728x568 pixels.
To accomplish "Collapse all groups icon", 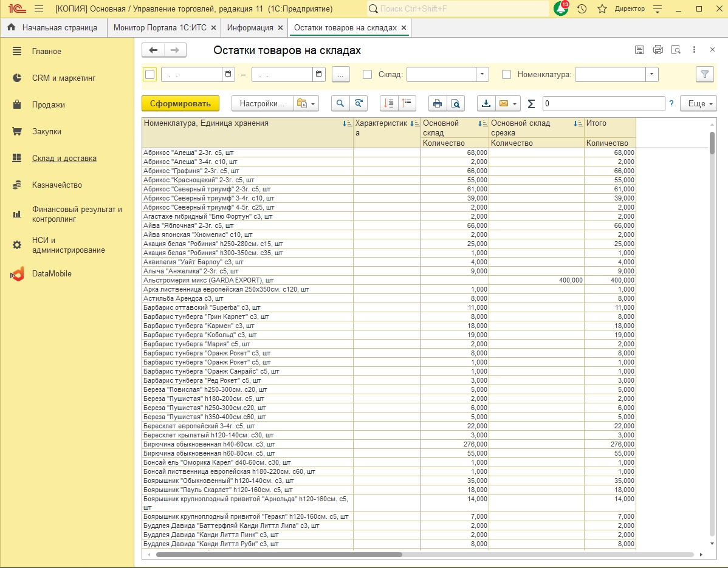I will [407, 103].
